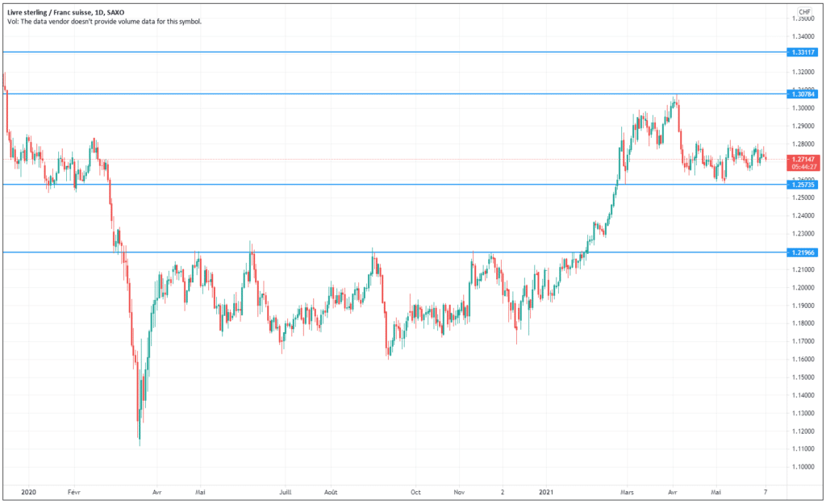The image size is (826, 504).
Task: Click the Vol data vendor notice text
Action: (x=104, y=22)
